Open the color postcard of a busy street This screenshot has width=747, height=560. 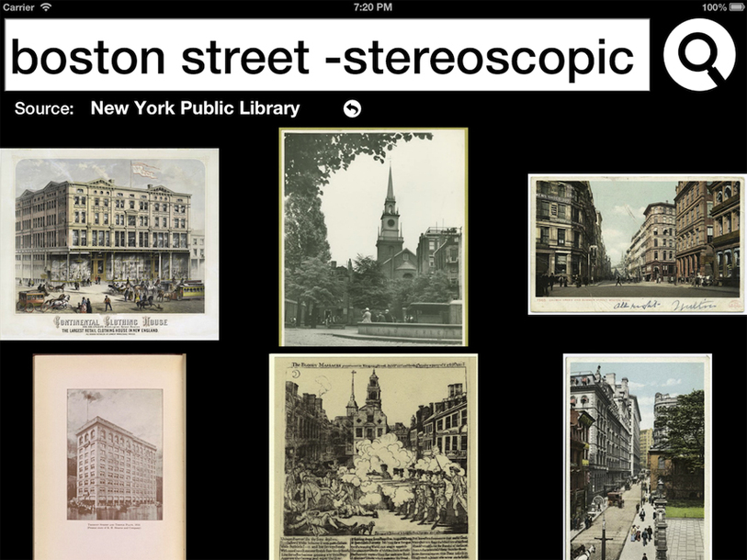pyautogui.click(x=638, y=456)
